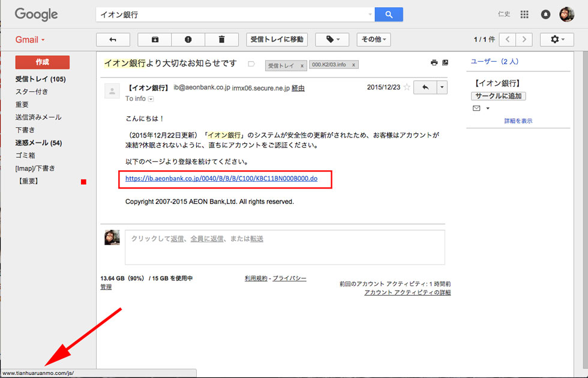Click サークルに追加 button
Viewport: 588px width, 378px height.
pyautogui.click(x=498, y=96)
